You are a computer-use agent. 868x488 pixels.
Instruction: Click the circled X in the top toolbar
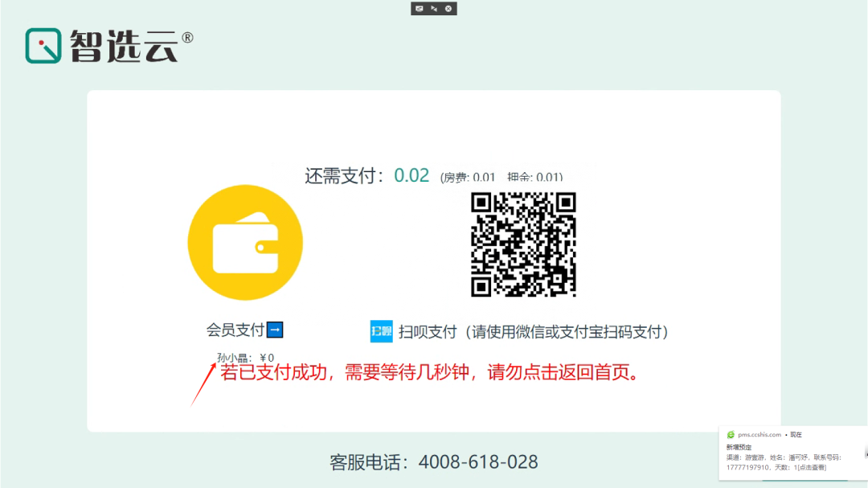(x=448, y=8)
